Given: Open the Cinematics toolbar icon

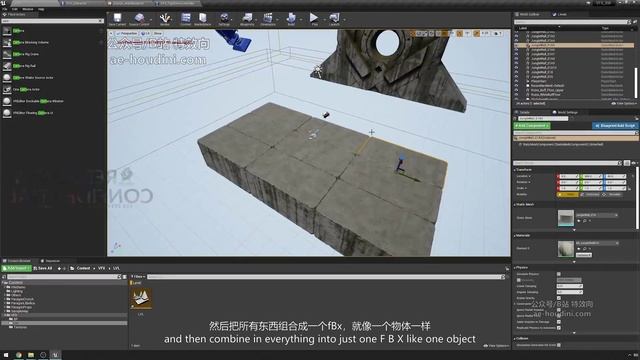Looking at the screenshot, I should click(268, 19).
